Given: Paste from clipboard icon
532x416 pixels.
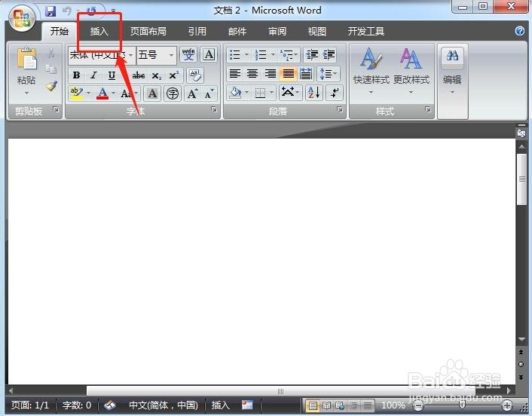Looking at the screenshot, I should click(26, 59).
